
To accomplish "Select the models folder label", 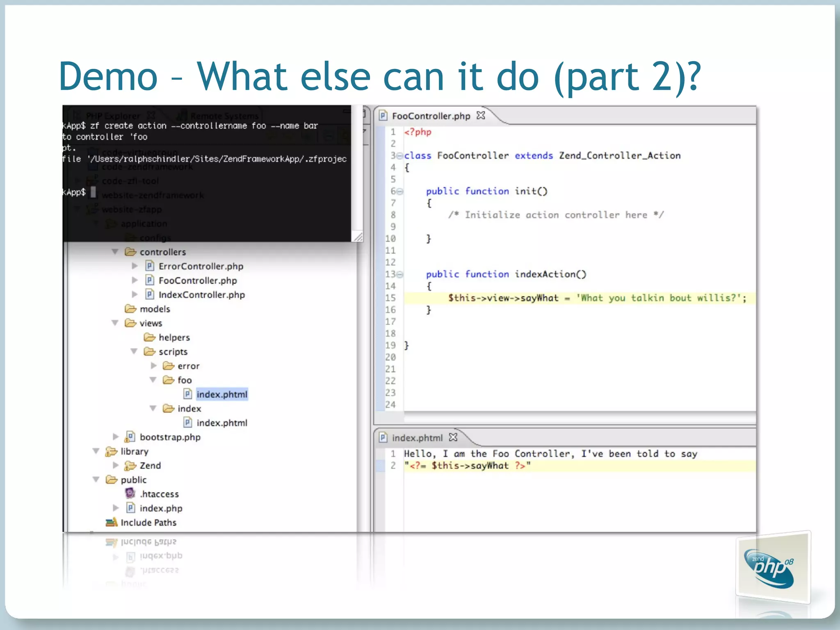I will tap(155, 309).
